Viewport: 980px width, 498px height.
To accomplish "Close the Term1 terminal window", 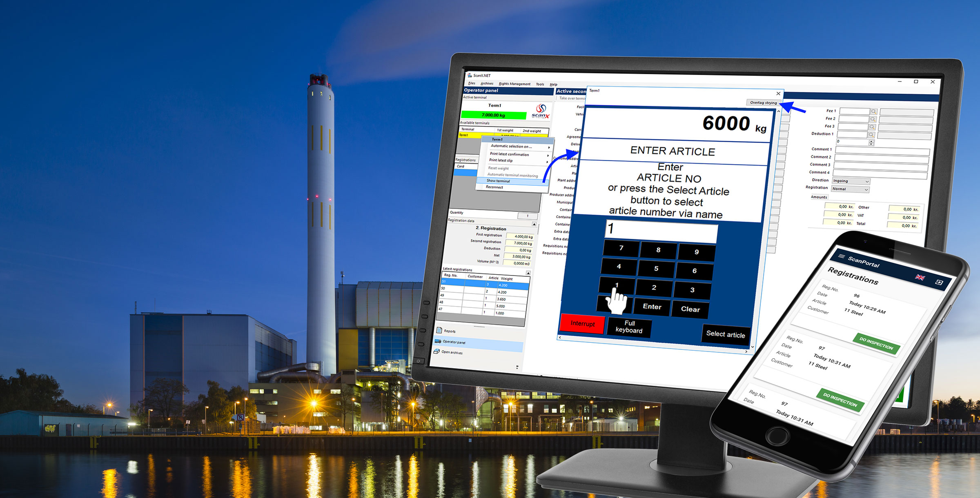I will (778, 93).
